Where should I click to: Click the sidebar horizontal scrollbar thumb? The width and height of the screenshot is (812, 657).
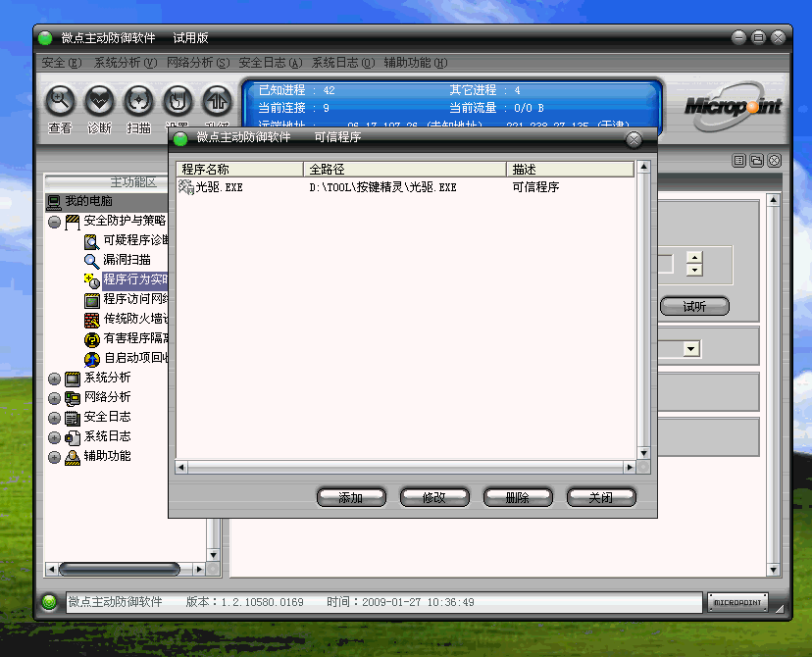[x=120, y=569]
